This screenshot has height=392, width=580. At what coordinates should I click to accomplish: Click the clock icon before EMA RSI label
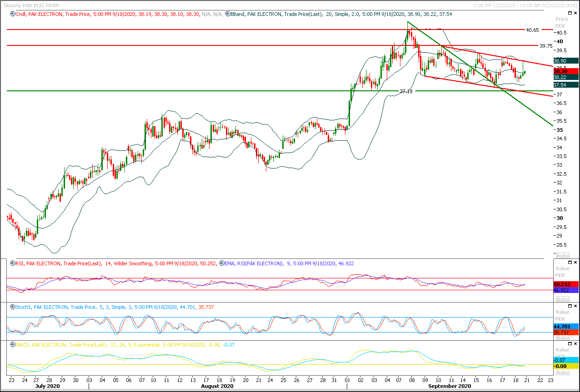[x=221, y=263]
